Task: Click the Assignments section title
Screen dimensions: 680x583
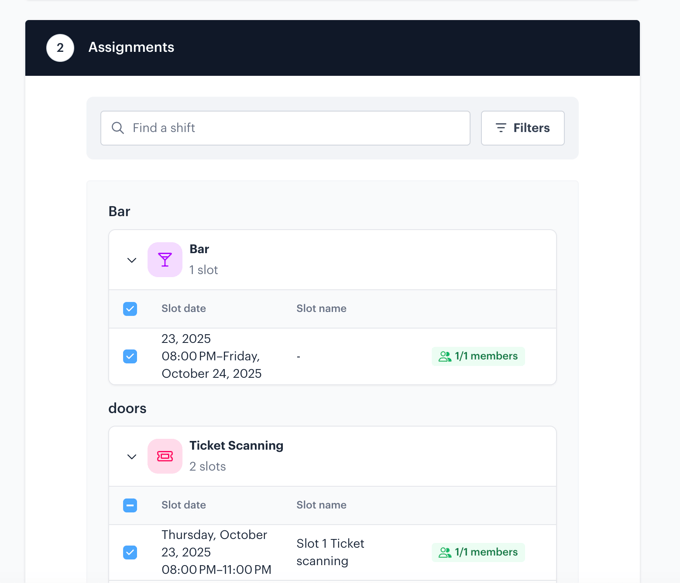Action: click(x=131, y=47)
